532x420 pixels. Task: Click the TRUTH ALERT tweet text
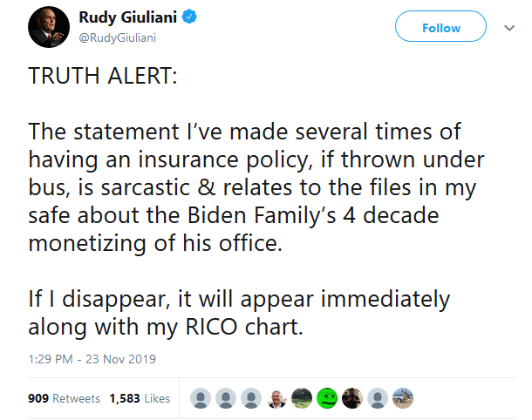[x=103, y=75]
